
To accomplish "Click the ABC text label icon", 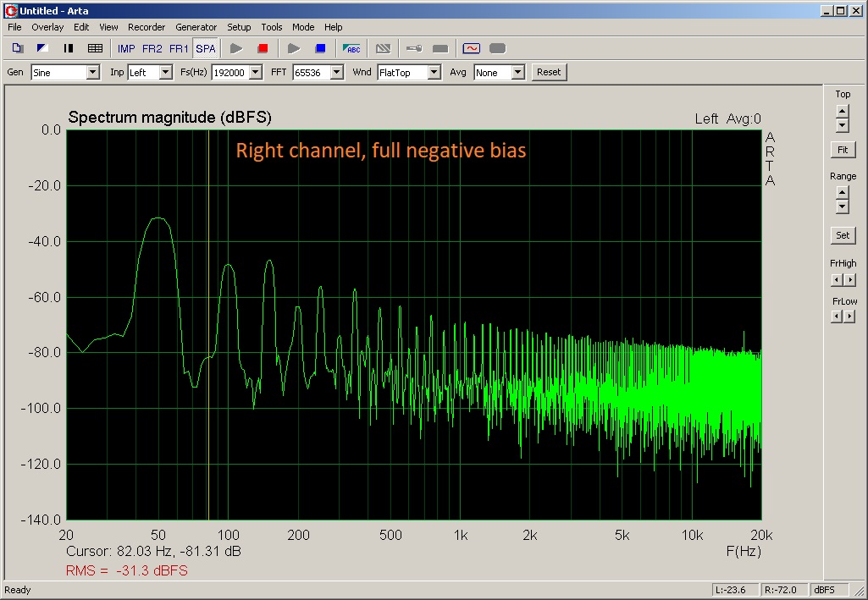I will [351, 49].
